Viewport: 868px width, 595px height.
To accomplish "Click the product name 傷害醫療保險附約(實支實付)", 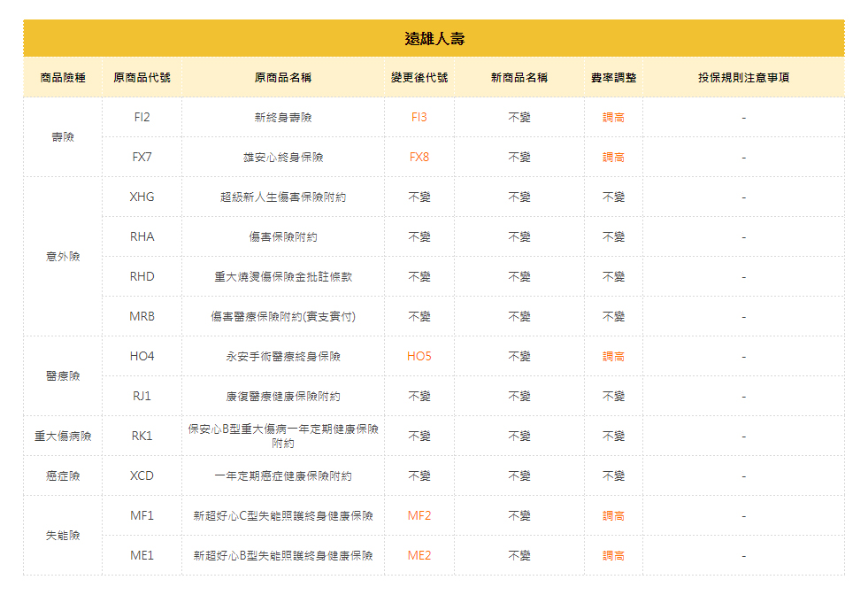I will (283, 316).
